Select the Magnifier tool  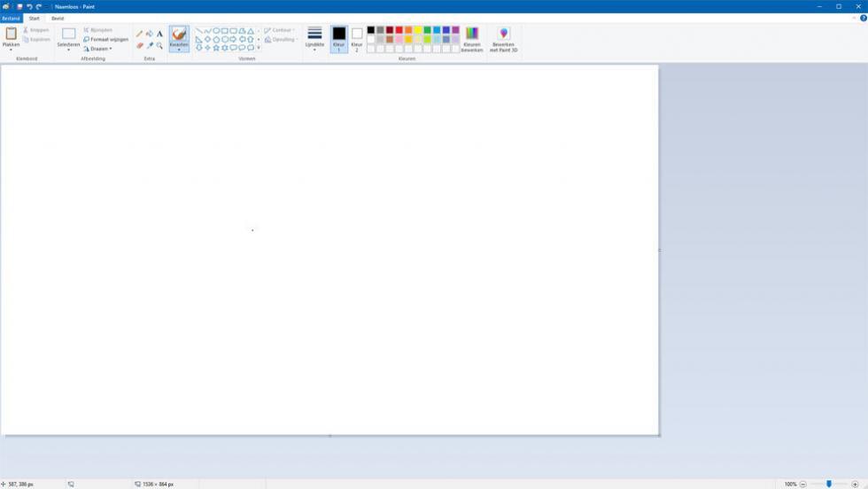coord(159,45)
